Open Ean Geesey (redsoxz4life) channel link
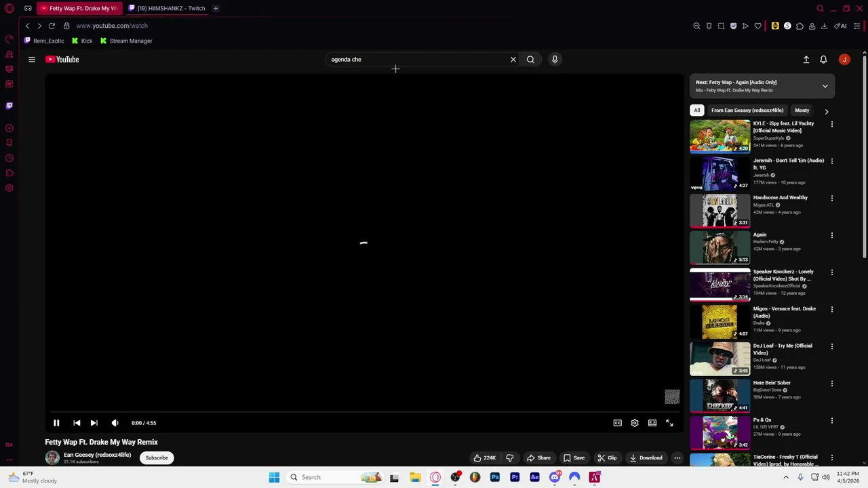 click(x=97, y=455)
